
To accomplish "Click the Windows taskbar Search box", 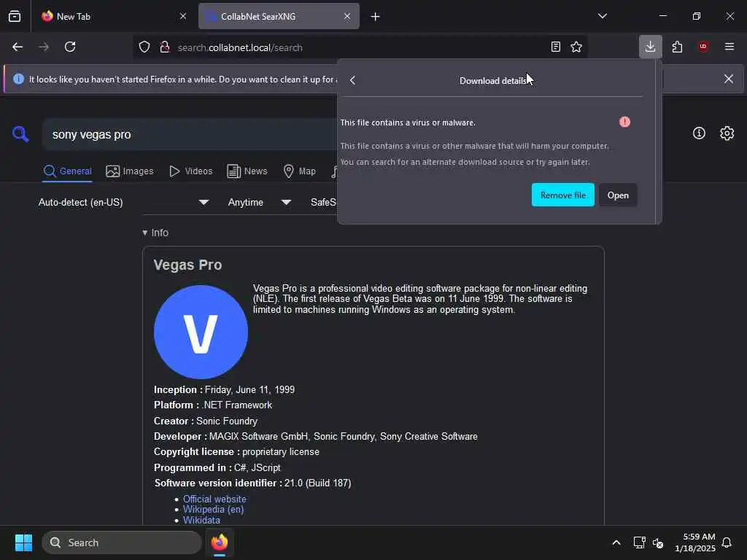I will click(x=122, y=542).
